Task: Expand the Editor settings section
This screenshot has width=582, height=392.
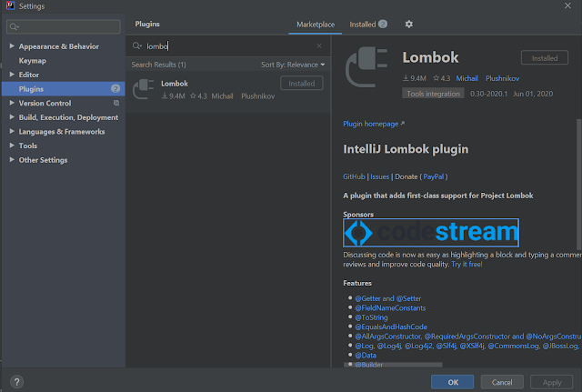Action: [12, 75]
